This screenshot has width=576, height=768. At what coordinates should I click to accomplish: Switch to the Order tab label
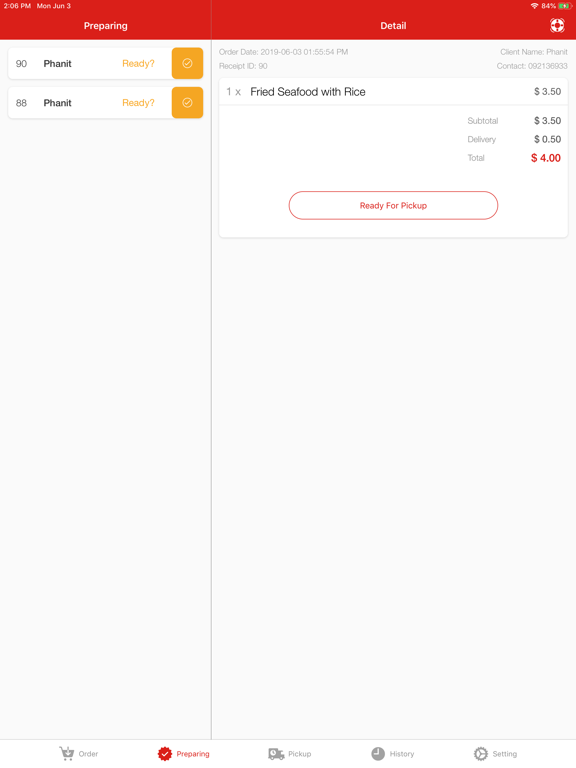pos(88,754)
